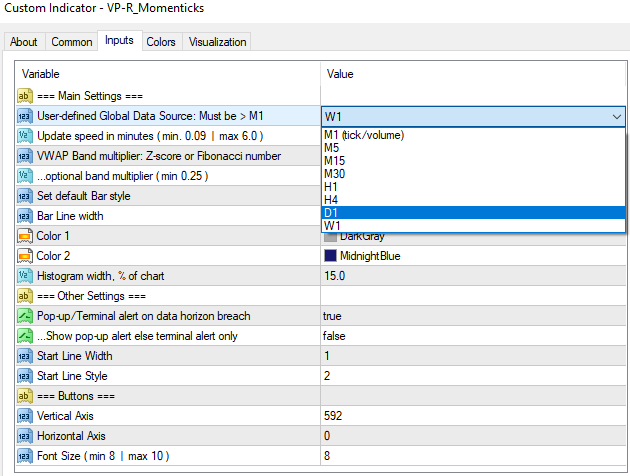Collapse the Global Data Source dropdown arrow
This screenshot has height=476, width=630.
pyautogui.click(x=616, y=116)
